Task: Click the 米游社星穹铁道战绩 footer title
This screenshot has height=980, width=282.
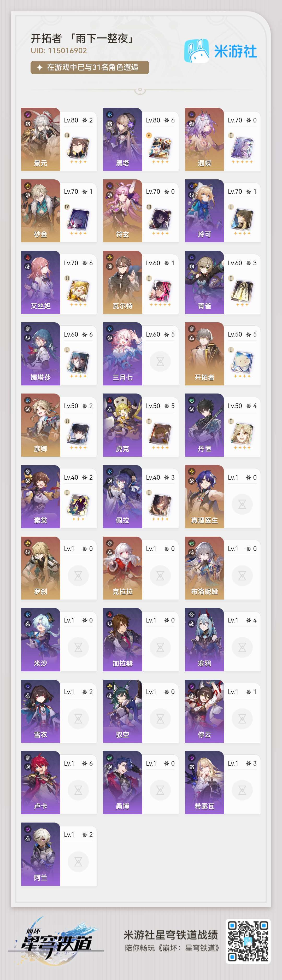Action: point(171,935)
